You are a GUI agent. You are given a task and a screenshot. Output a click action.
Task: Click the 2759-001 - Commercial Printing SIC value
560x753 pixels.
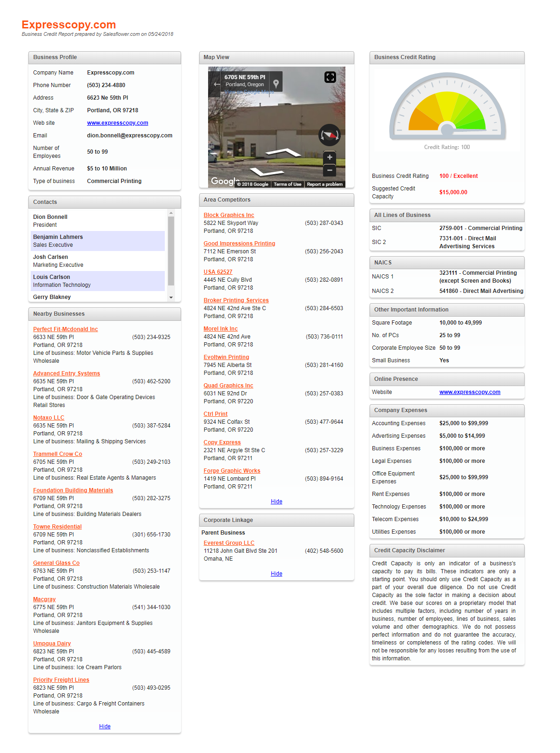point(481,228)
